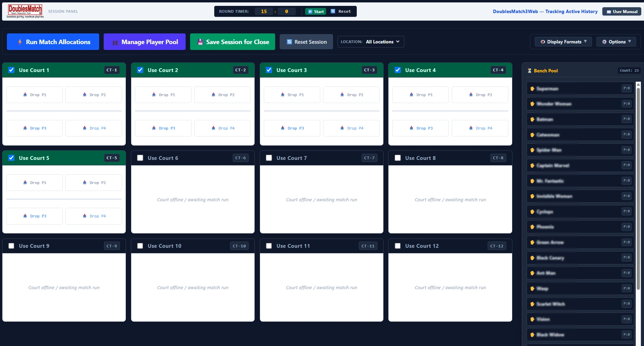This screenshot has height=346, width=644.
Task: Open Manage Player Pool
Action: 145,42
